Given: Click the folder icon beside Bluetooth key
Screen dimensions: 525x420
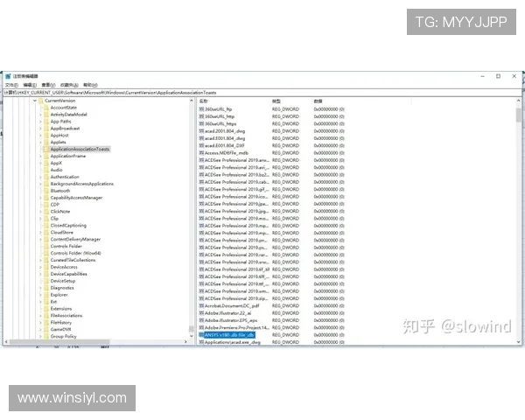Looking at the screenshot, I should pos(45,191).
